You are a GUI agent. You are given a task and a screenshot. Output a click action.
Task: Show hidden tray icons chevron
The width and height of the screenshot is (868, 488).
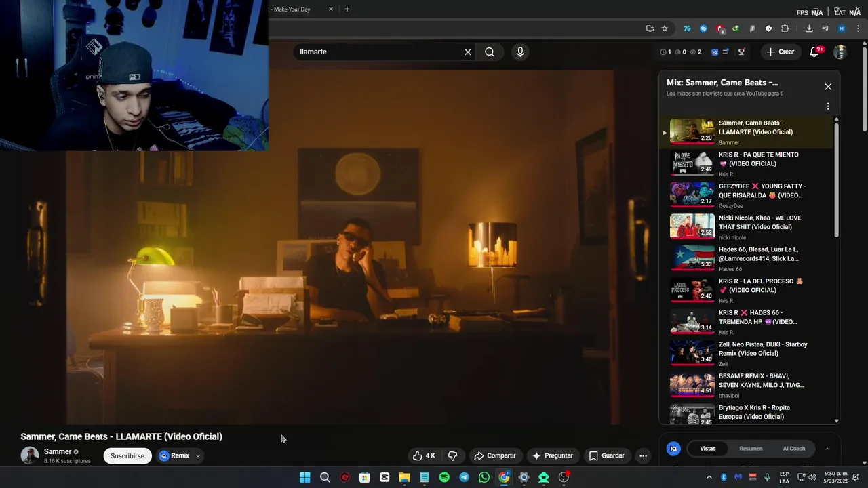(709, 477)
